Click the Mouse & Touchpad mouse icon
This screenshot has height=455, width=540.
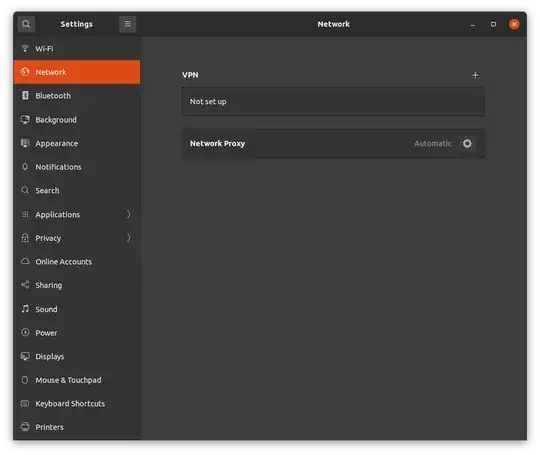coord(25,380)
